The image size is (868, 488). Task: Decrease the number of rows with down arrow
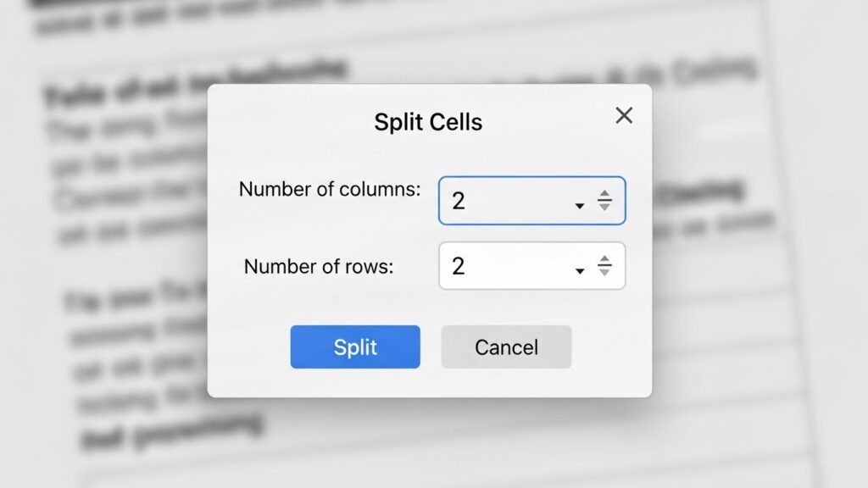604,271
